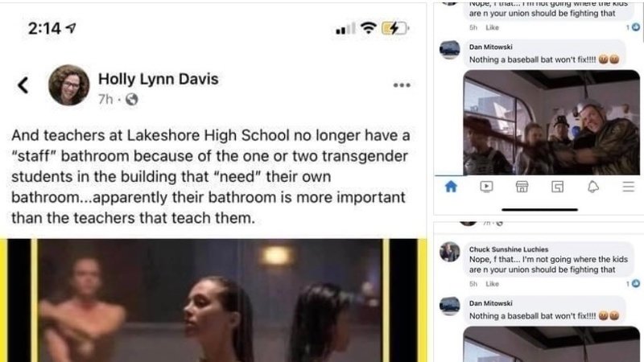View the GIF in Dan Mitowski's comment
This screenshot has height=362, width=644.
point(551,122)
